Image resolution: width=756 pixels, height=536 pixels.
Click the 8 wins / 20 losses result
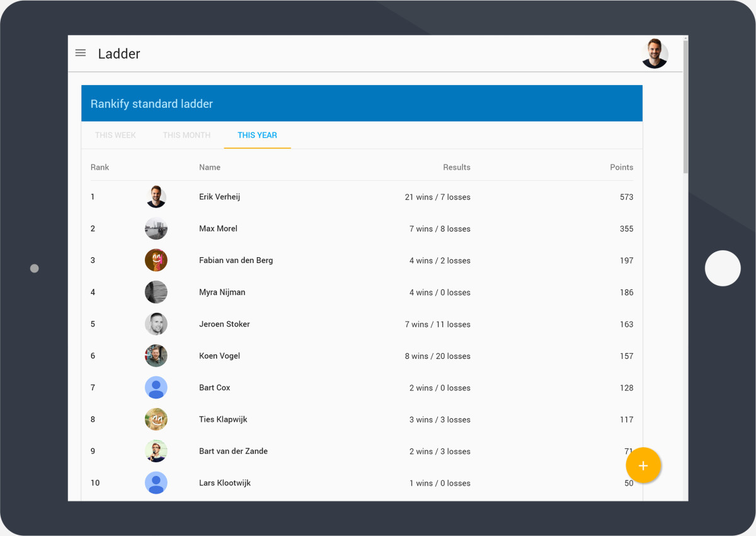click(x=438, y=356)
